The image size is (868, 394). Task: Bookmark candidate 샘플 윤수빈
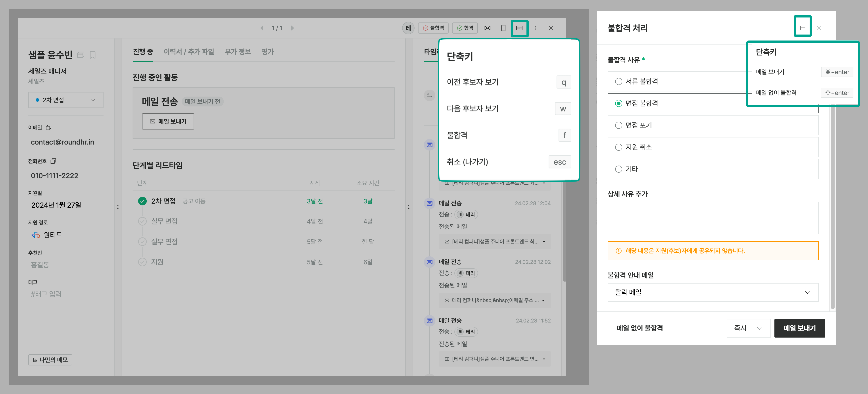[93, 55]
